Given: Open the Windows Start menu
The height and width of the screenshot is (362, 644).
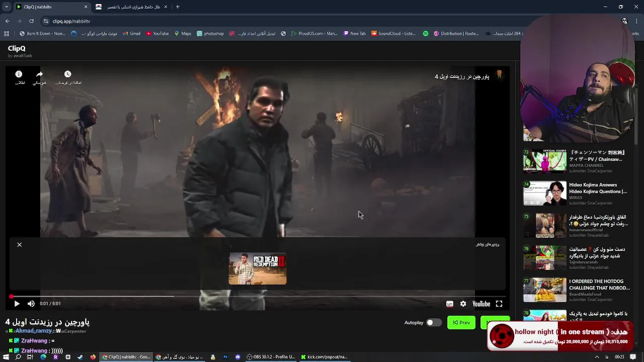Looking at the screenshot, I should coord(6,357).
